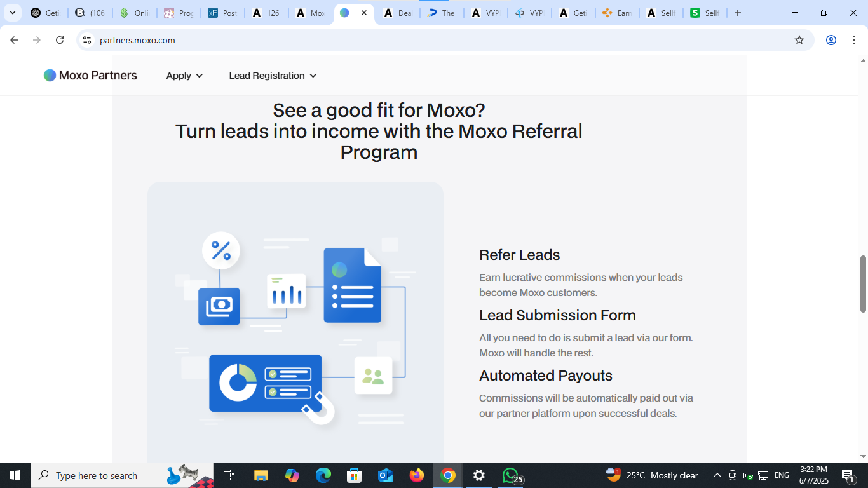Click the 'Refer Leads' heading
Screen dimensions: 868x488
click(520, 255)
